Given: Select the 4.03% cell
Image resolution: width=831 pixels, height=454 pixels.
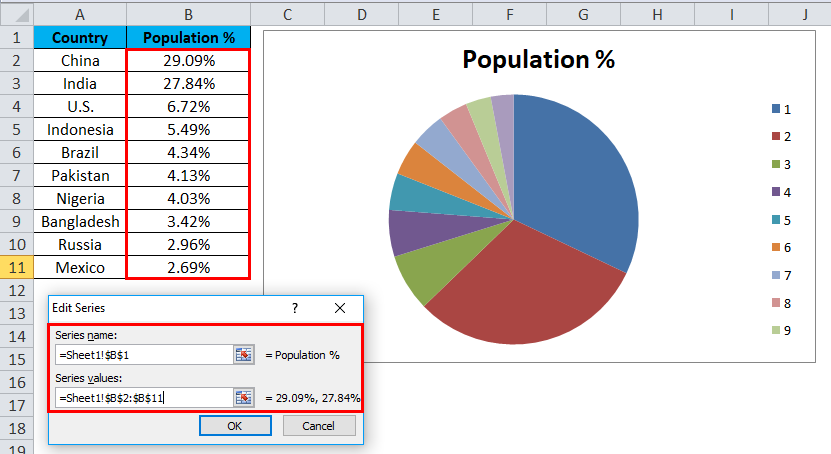Looking at the screenshot, I should [188, 199].
